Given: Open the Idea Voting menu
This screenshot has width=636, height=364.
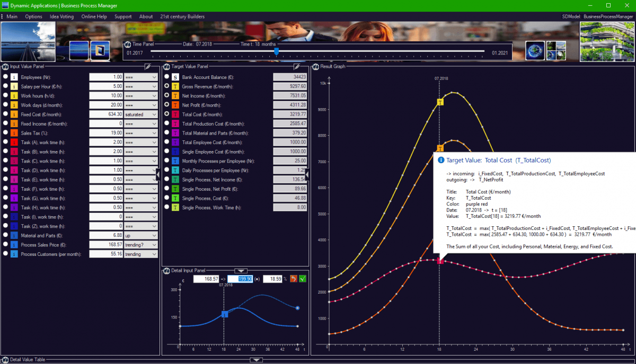Looking at the screenshot, I should [61, 16].
